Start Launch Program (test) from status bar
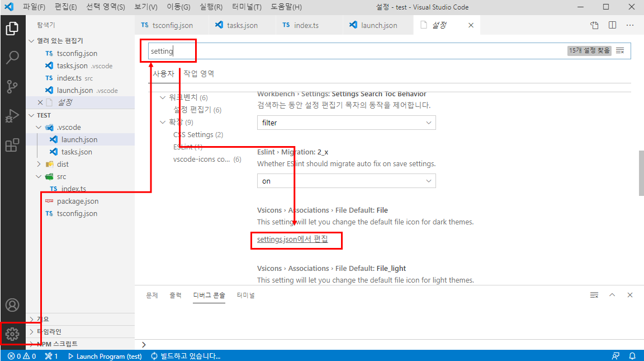Screen dimensions: 644x361 [x=105, y=356]
